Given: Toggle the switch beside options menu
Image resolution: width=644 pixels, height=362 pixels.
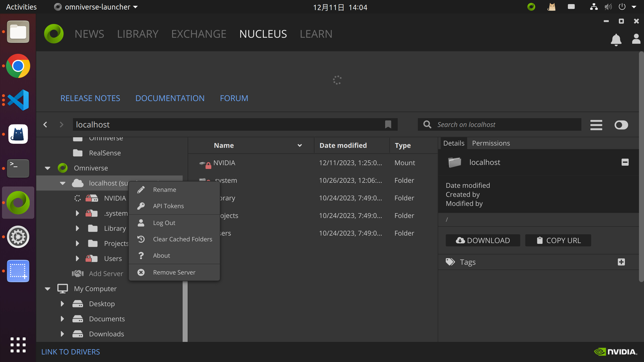Looking at the screenshot, I should (x=621, y=125).
